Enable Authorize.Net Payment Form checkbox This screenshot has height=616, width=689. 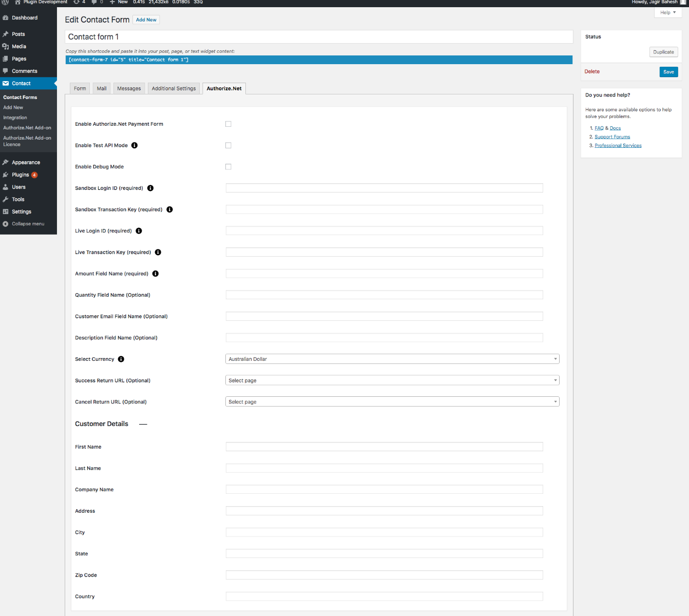[228, 124]
